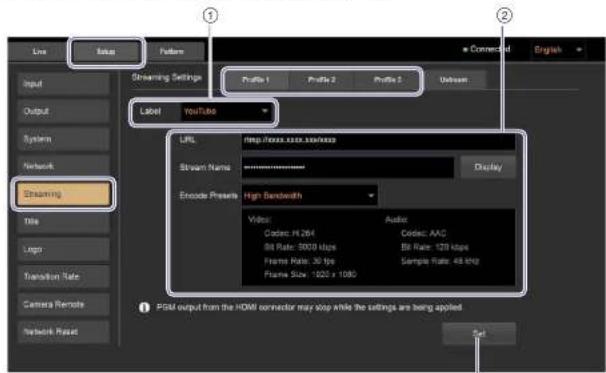Open System settings in sidebar
Image resolution: width=606 pixels, height=373 pixels.
point(63,139)
